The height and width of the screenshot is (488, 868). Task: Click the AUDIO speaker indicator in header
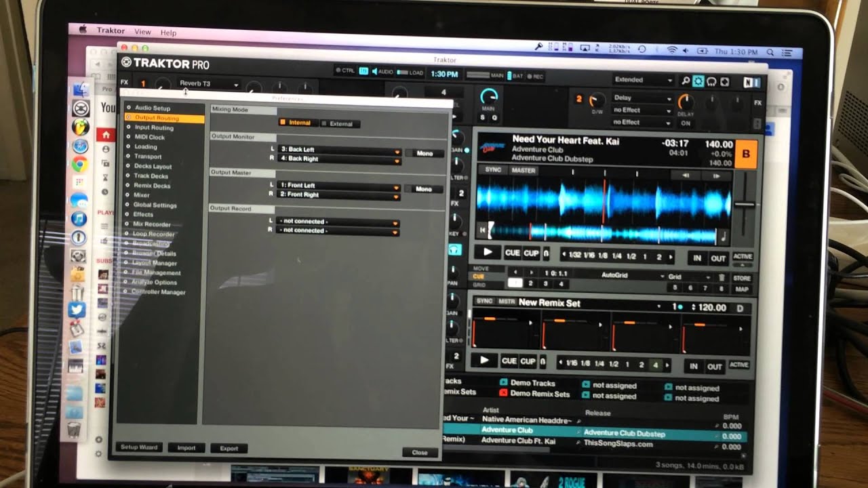coord(382,72)
